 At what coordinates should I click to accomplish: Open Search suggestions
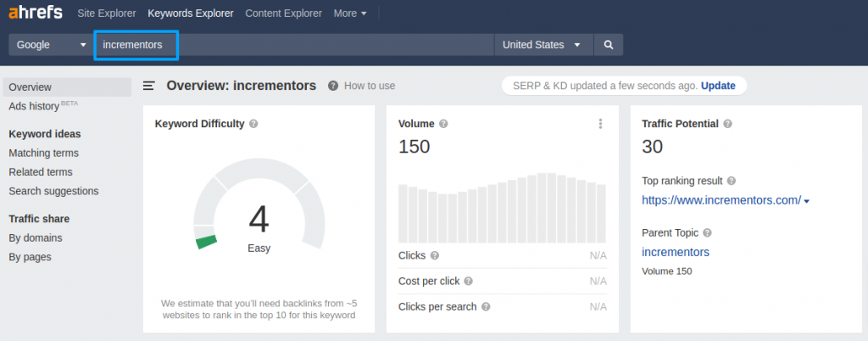coord(53,191)
